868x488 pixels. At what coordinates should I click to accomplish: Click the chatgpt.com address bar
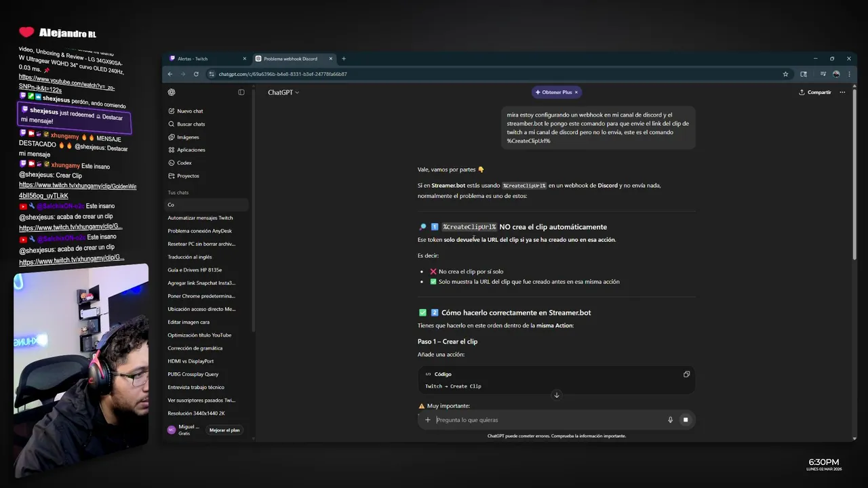click(495, 74)
